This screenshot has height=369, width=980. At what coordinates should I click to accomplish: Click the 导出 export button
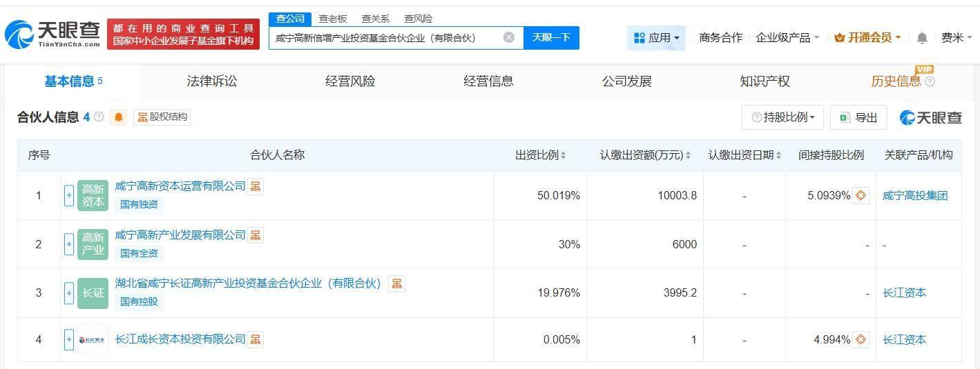click(858, 117)
